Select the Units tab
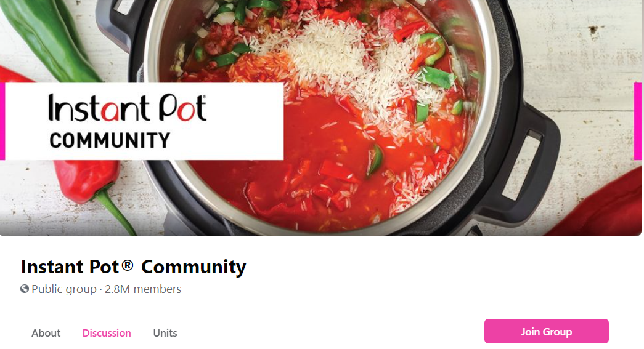This screenshot has height=349, width=644. tap(165, 333)
